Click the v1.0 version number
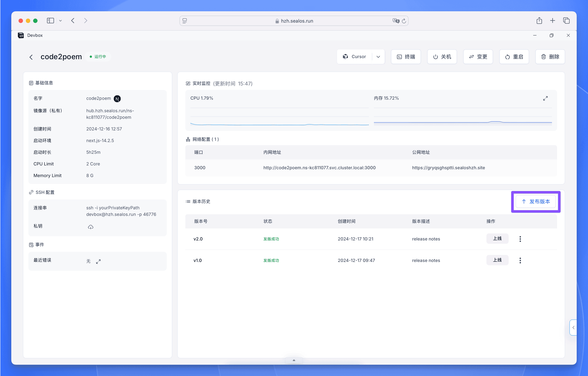The width and height of the screenshot is (588, 376). pos(198,261)
